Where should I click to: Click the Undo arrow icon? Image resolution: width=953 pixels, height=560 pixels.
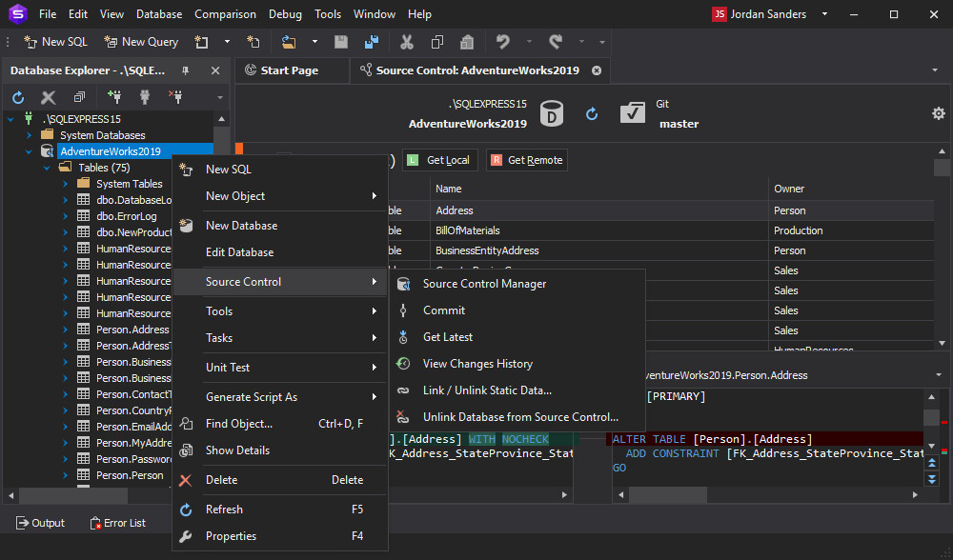[x=502, y=42]
